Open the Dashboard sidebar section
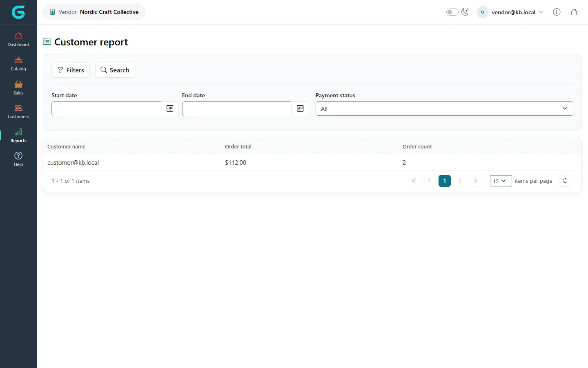The image size is (588, 368). point(18,40)
